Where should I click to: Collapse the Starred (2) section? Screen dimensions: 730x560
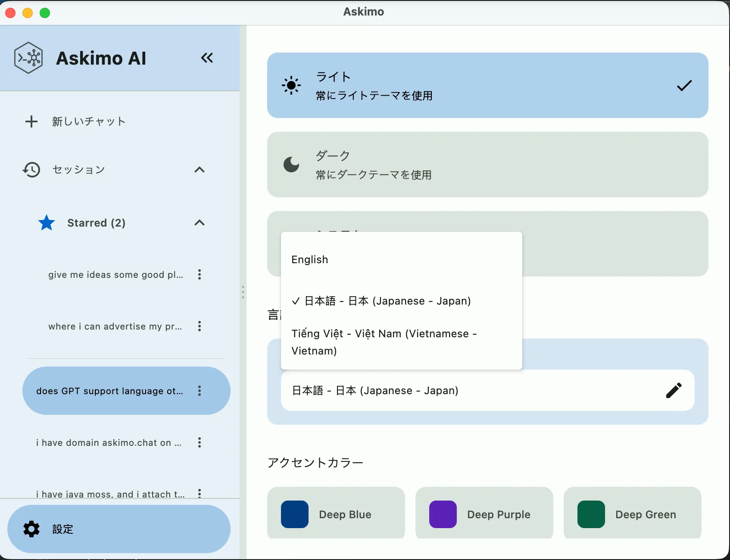(x=199, y=223)
